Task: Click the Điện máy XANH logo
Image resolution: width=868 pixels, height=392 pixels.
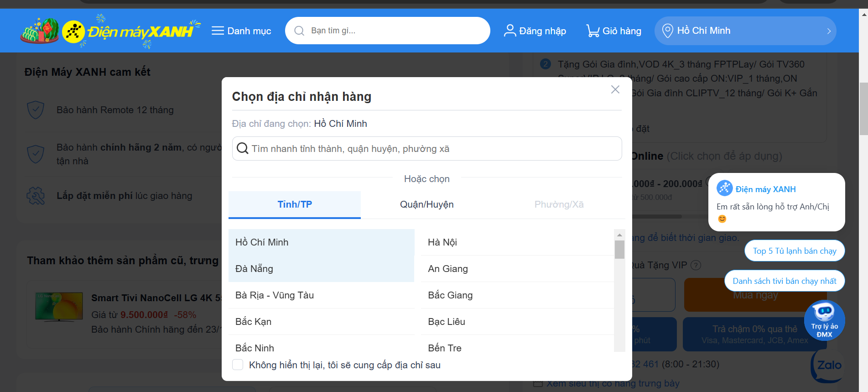Action: 110,31
